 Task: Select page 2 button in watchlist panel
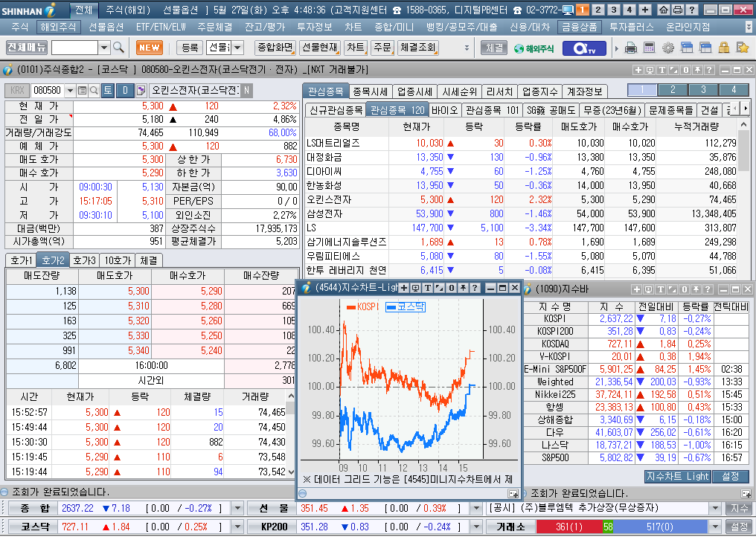pos(673,90)
